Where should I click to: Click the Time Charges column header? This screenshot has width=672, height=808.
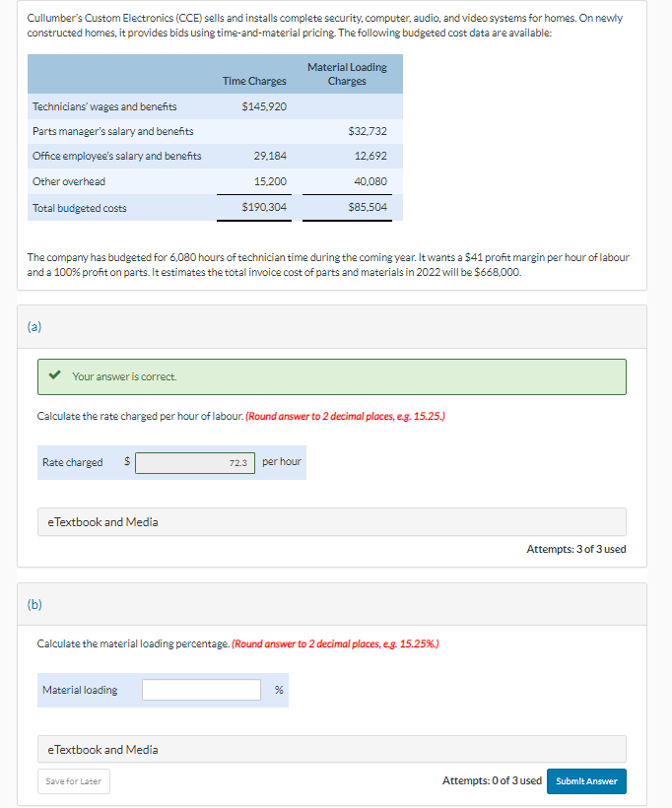(254, 81)
